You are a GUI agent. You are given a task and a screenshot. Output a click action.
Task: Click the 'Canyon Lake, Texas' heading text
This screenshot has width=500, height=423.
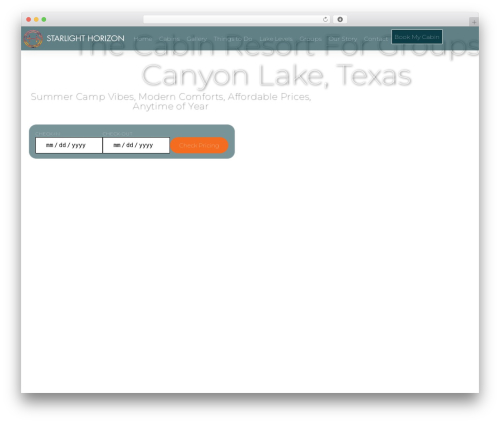(277, 76)
